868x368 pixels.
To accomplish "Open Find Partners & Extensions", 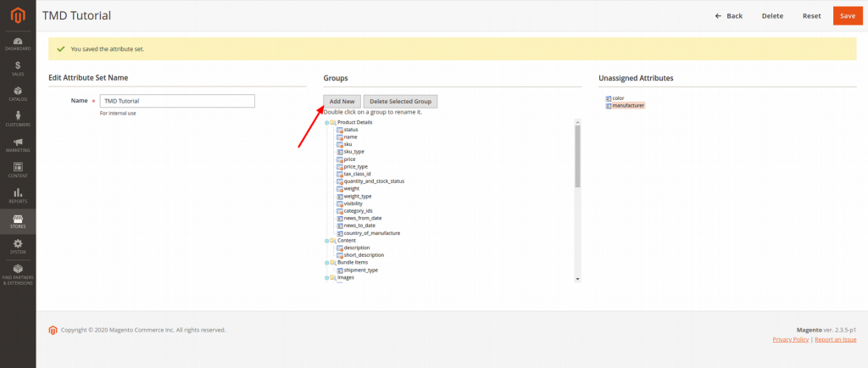I will tap(18, 274).
